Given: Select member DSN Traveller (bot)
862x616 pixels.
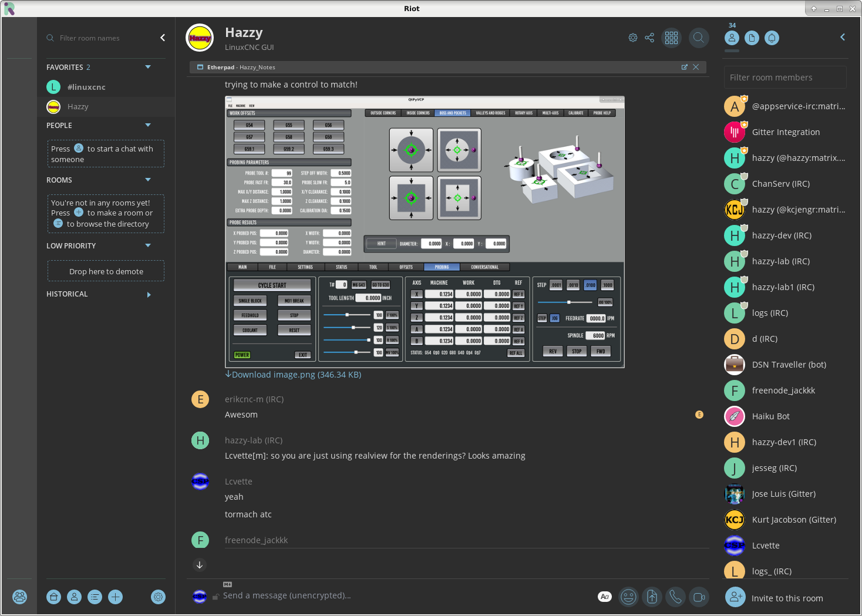Looking at the screenshot, I should pos(784,365).
